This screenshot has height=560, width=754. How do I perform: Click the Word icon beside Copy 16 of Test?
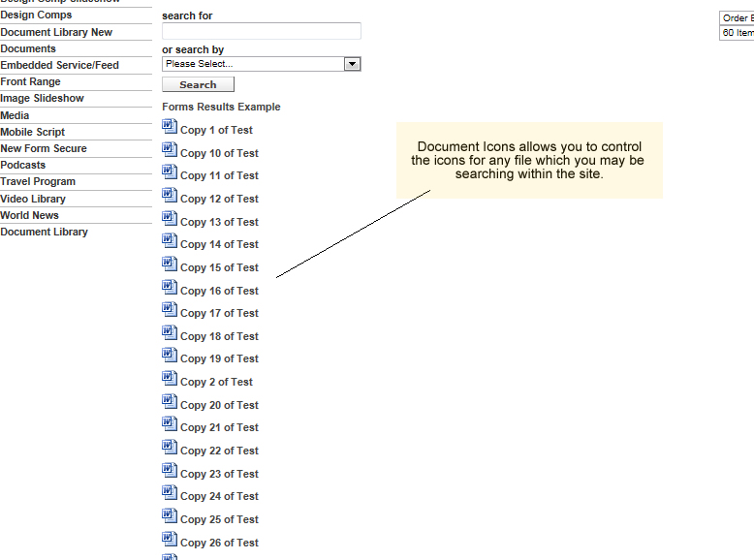coord(170,287)
